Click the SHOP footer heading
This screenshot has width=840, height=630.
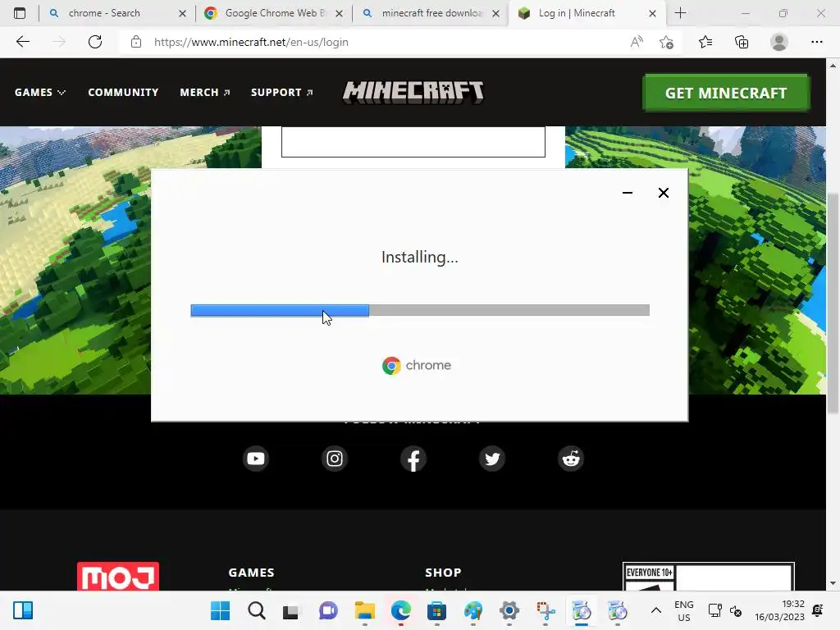(443, 572)
